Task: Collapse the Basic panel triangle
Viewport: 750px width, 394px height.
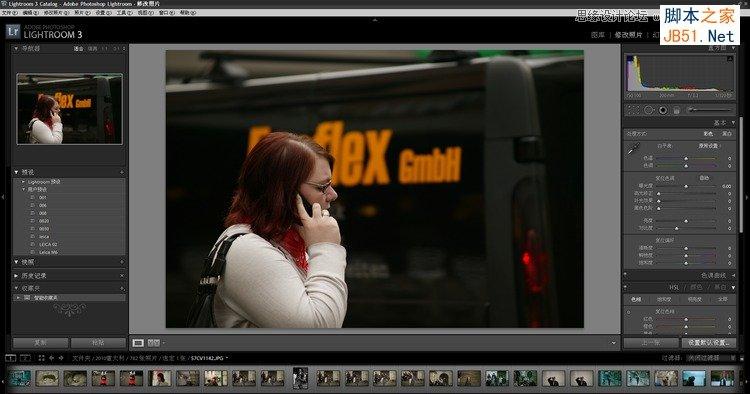Action: (x=733, y=123)
